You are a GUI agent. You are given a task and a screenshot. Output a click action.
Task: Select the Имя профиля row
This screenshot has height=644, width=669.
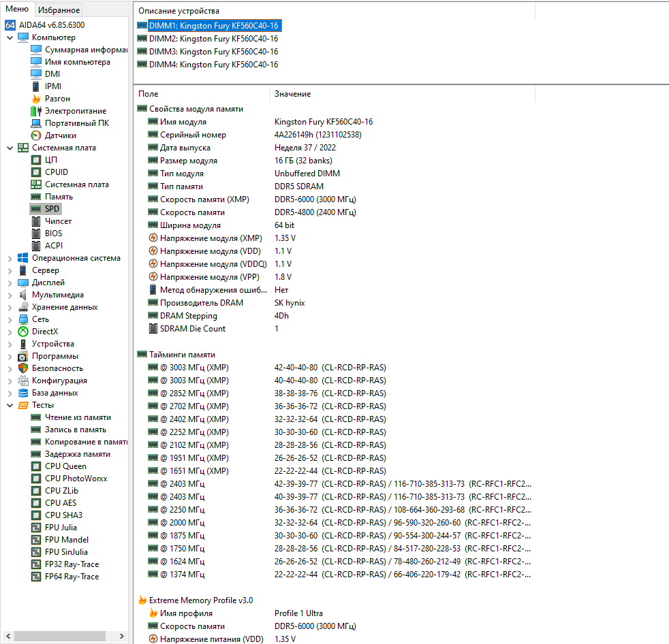tap(334, 613)
